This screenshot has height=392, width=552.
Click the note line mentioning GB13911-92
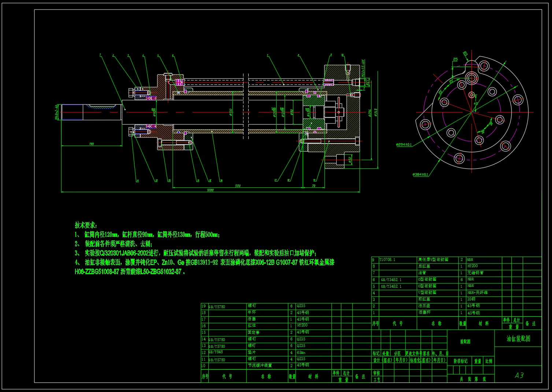click(204, 262)
